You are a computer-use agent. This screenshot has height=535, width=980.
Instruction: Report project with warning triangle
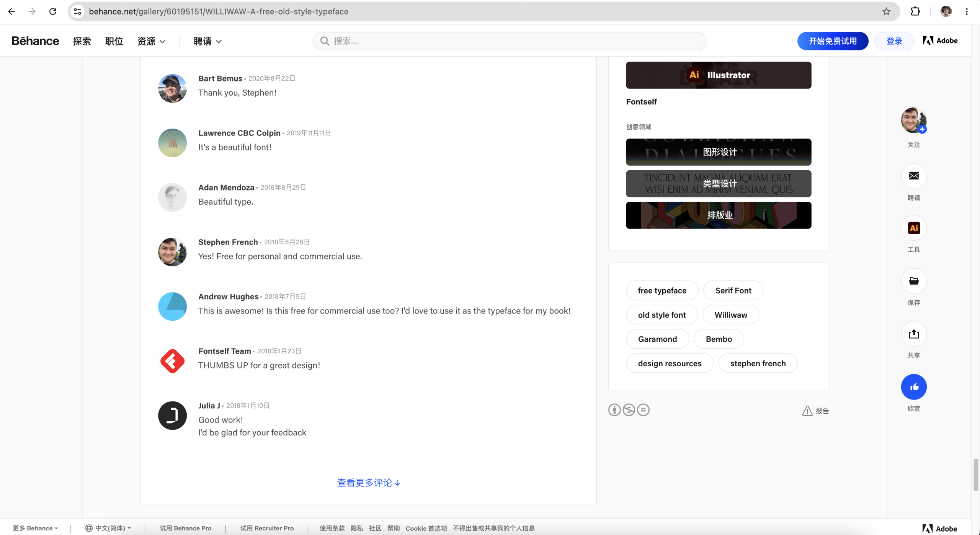(815, 411)
